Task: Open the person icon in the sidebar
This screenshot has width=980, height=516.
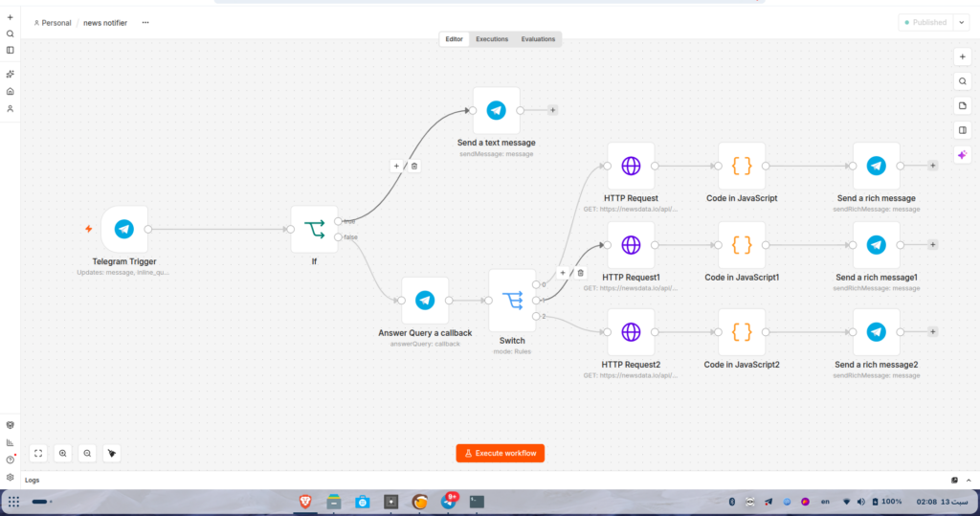Action: tap(10, 109)
